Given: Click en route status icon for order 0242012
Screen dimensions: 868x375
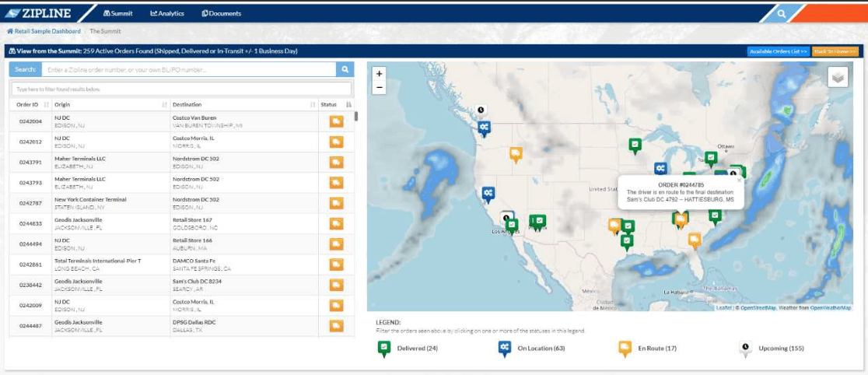Looking at the screenshot, I should coord(336,142).
